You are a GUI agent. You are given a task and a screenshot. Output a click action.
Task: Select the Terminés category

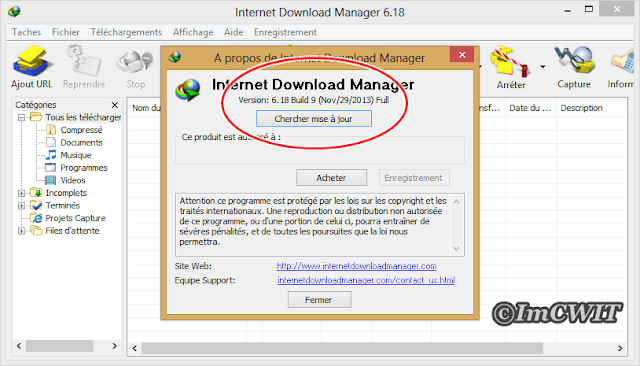coord(62,205)
